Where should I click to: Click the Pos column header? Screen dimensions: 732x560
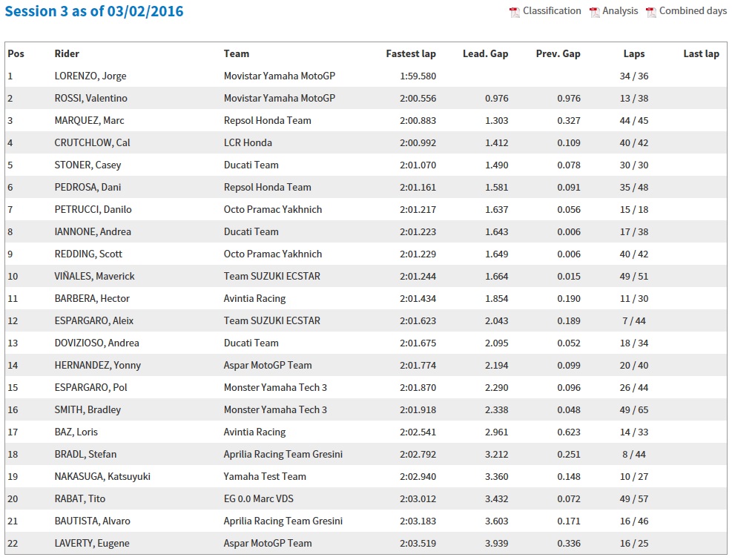(16, 53)
